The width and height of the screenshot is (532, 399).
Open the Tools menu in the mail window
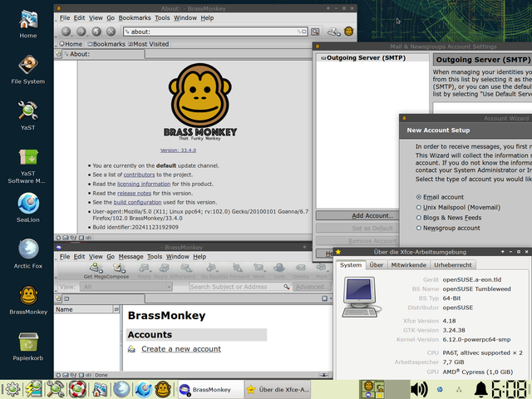point(155,257)
